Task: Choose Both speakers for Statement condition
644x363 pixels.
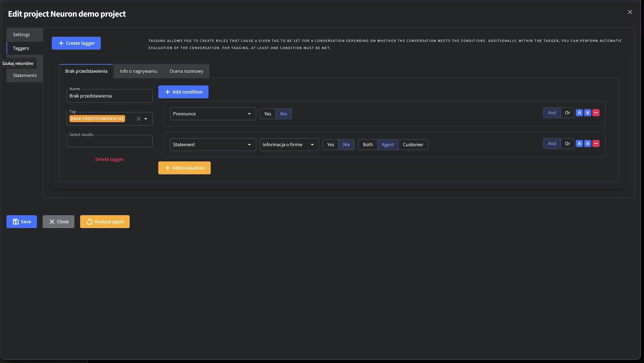Action: [x=368, y=145]
